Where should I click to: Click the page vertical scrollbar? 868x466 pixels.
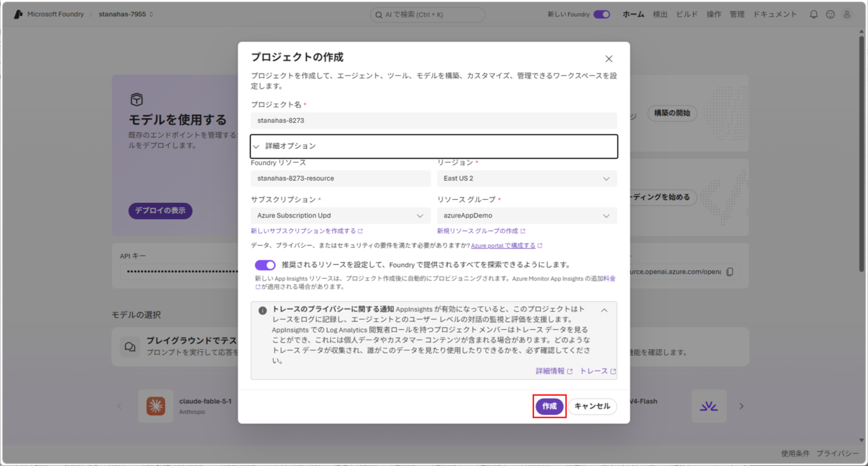(861, 154)
